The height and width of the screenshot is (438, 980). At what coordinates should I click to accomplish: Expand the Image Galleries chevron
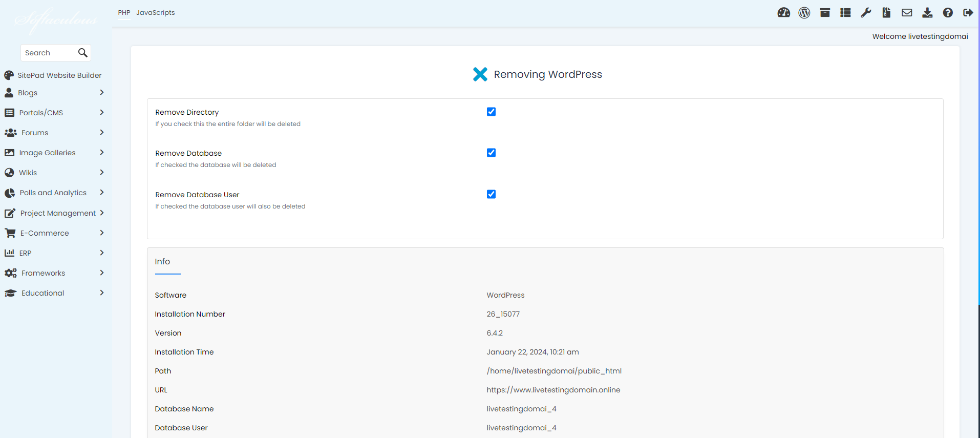101,152
